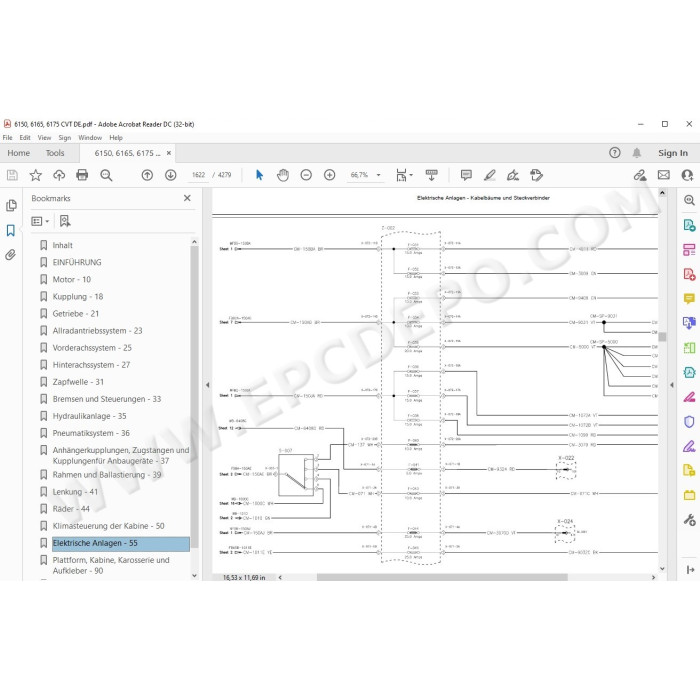Go to next page arrow
Image resolution: width=700 pixels, height=700 pixels.
[x=171, y=175]
